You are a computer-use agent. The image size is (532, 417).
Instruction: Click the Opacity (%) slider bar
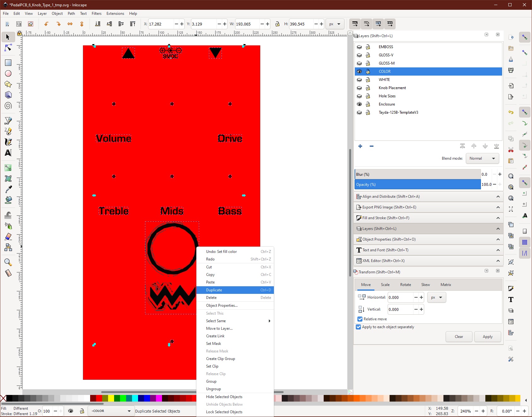pos(418,185)
